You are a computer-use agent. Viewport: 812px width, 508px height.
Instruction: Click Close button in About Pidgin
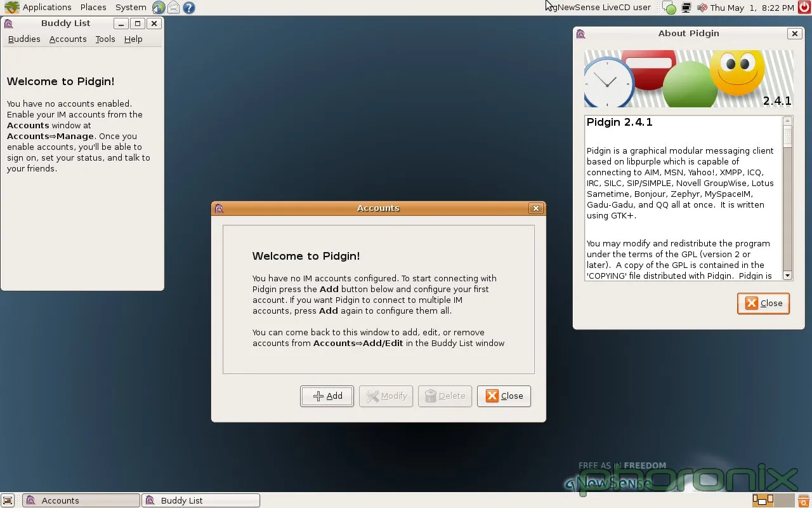(x=763, y=303)
